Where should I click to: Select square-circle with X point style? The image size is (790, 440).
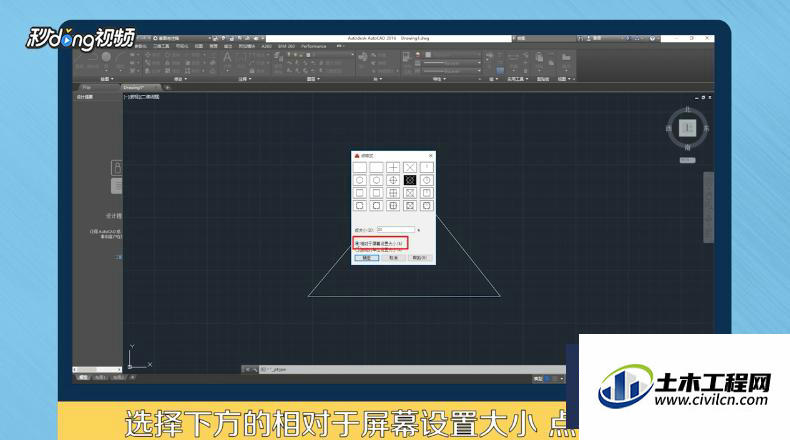pyautogui.click(x=410, y=206)
